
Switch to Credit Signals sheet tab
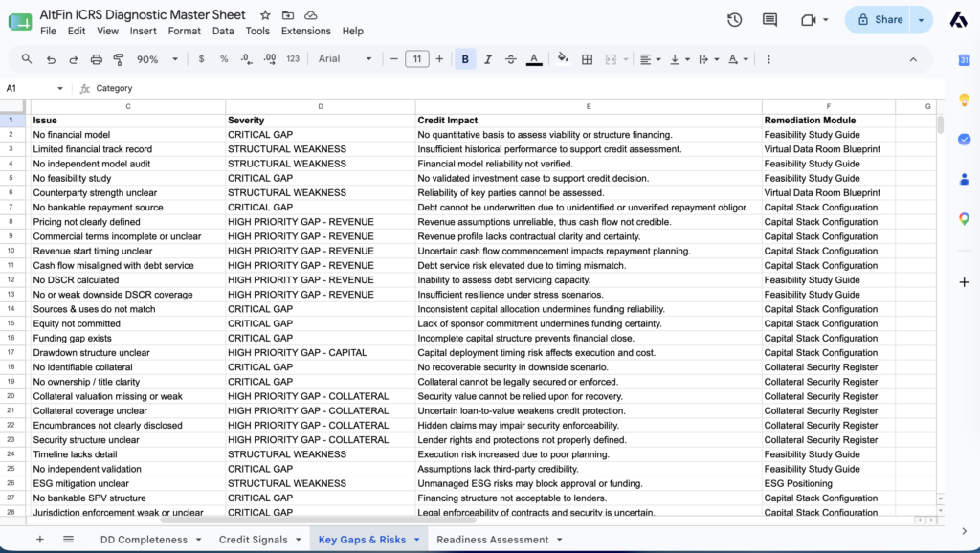click(253, 540)
